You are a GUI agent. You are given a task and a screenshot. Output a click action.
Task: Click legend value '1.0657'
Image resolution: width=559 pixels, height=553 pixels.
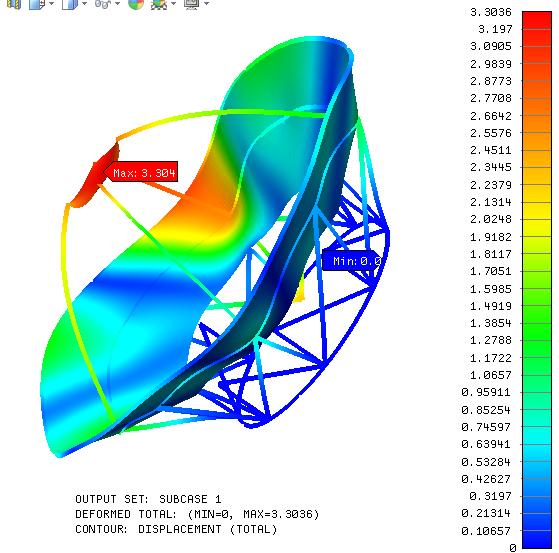coord(491,375)
